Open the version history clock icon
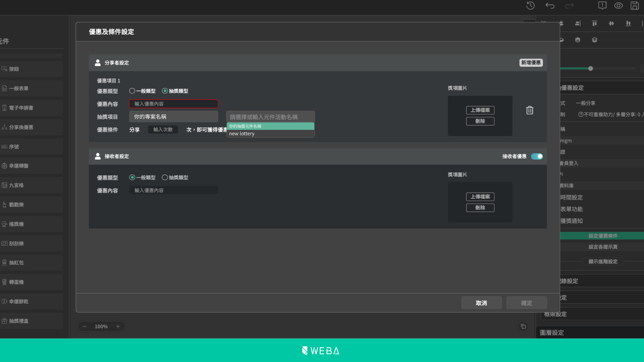 tap(530, 6)
